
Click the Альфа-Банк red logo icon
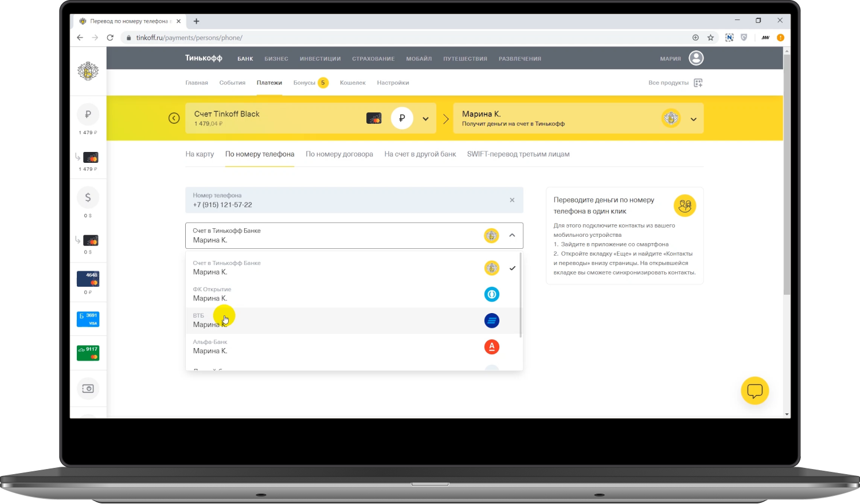pyautogui.click(x=492, y=347)
